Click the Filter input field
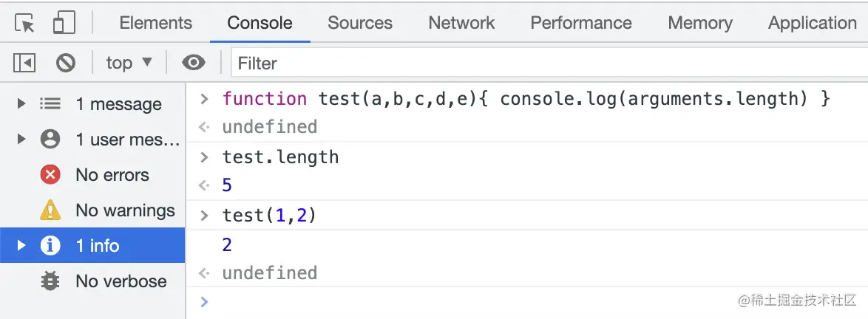The width and height of the screenshot is (868, 319). [547, 64]
